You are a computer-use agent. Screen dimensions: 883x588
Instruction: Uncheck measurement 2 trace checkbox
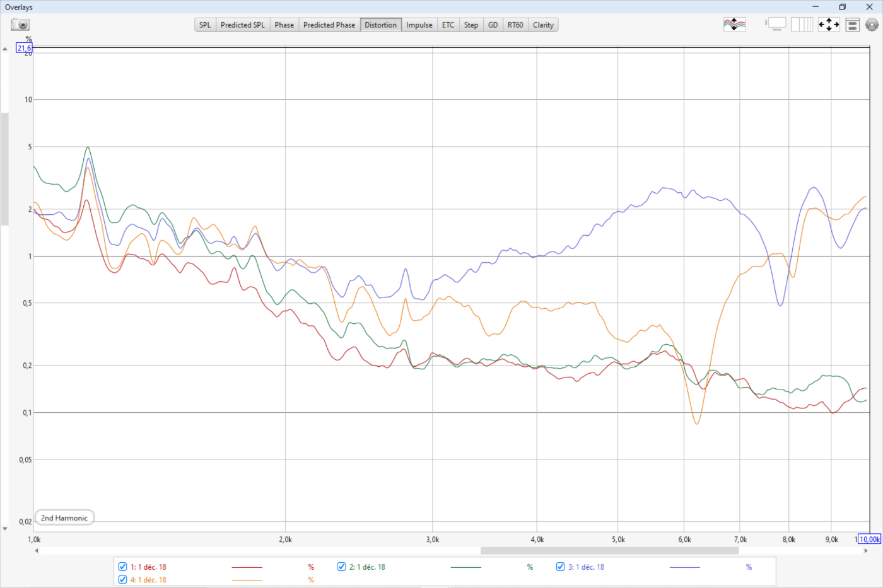341,567
